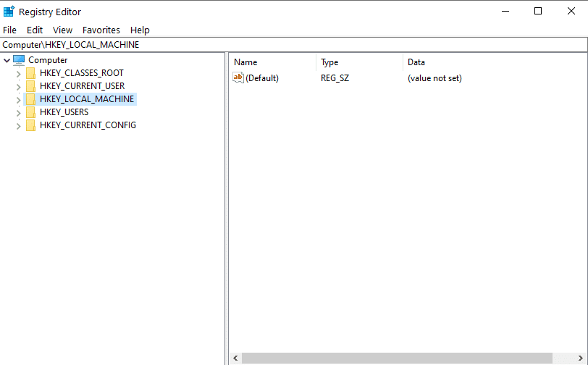Click the HKEY_CLASSES_ROOT folder icon

click(x=30, y=73)
